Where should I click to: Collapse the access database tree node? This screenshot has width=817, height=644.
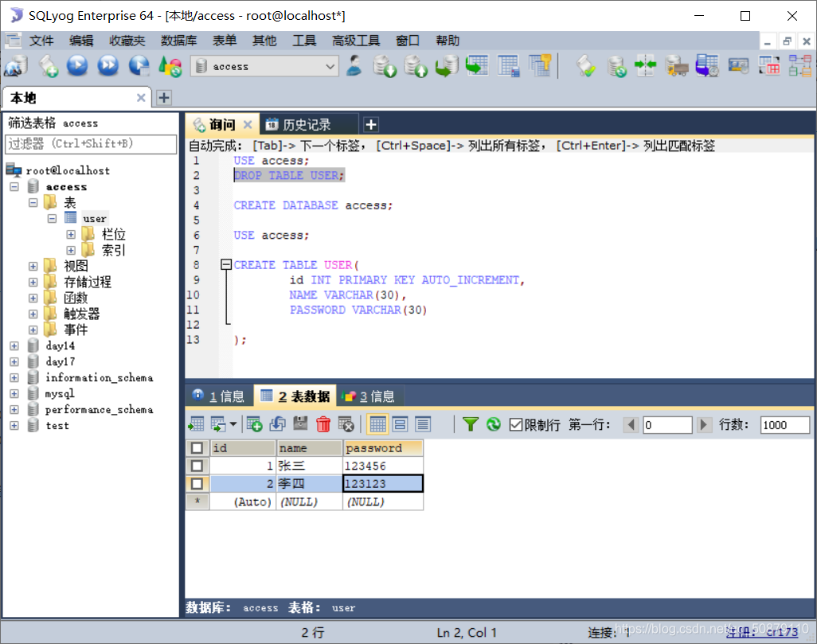pyautogui.click(x=14, y=186)
